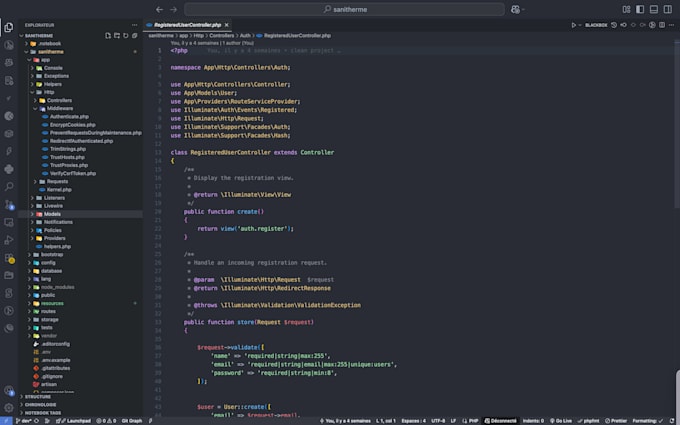Toggle bottom panel visibility
Image resolution: width=680 pixels, height=425 pixels.
[x=654, y=9]
